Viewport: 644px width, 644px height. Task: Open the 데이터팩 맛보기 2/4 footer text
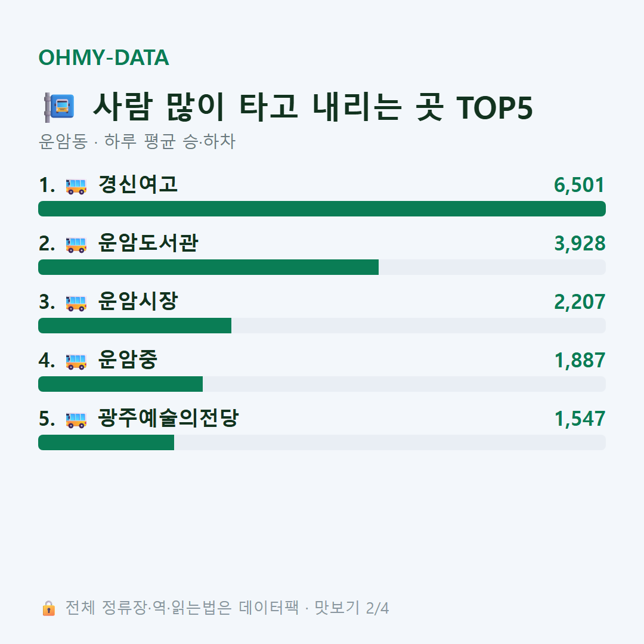click(227, 608)
